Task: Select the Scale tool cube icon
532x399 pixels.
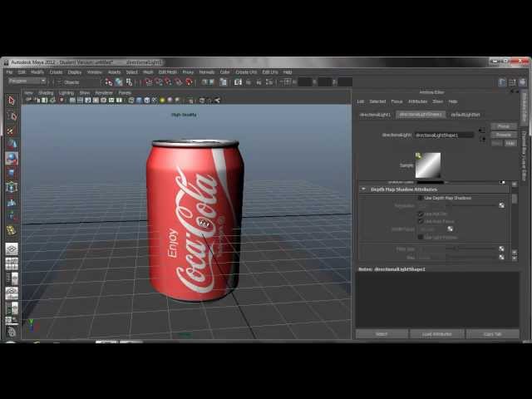Action: (12, 173)
